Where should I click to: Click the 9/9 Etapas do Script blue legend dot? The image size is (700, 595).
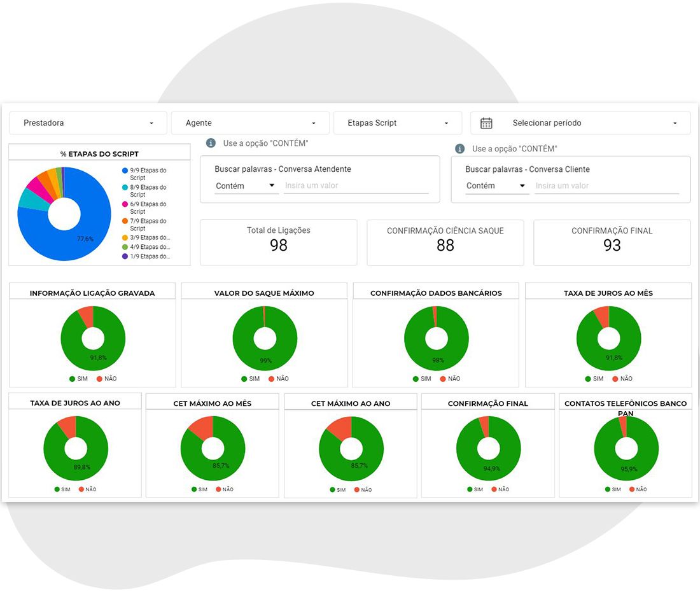click(125, 171)
